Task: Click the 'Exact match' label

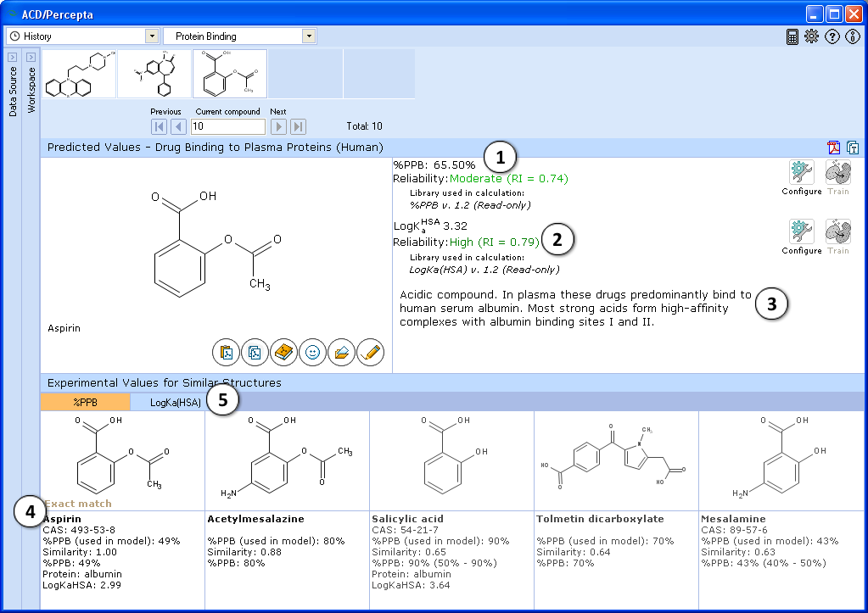Action: 78,504
